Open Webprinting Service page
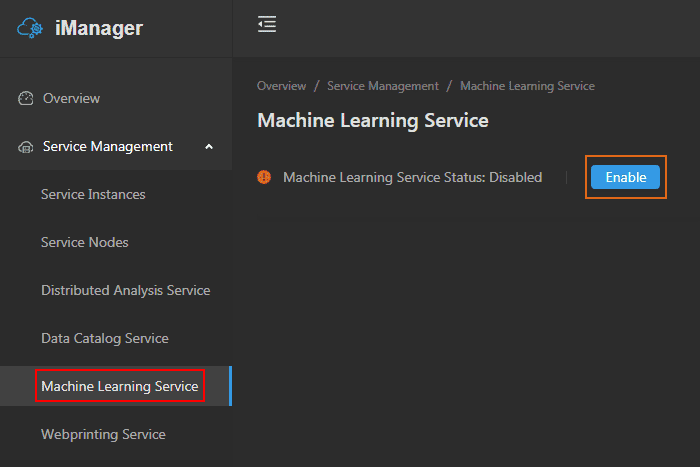Screen dimensions: 700x467 (x=103, y=435)
